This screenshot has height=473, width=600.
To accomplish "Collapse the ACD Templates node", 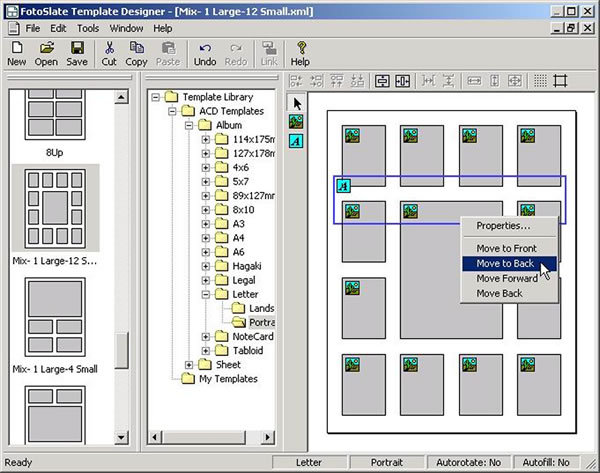I will coord(172,111).
